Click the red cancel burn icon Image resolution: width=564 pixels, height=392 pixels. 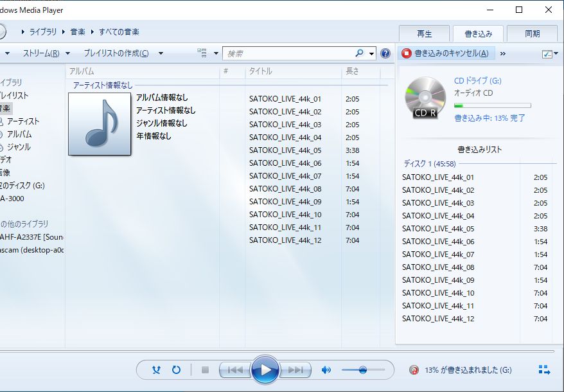coord(407,53)
